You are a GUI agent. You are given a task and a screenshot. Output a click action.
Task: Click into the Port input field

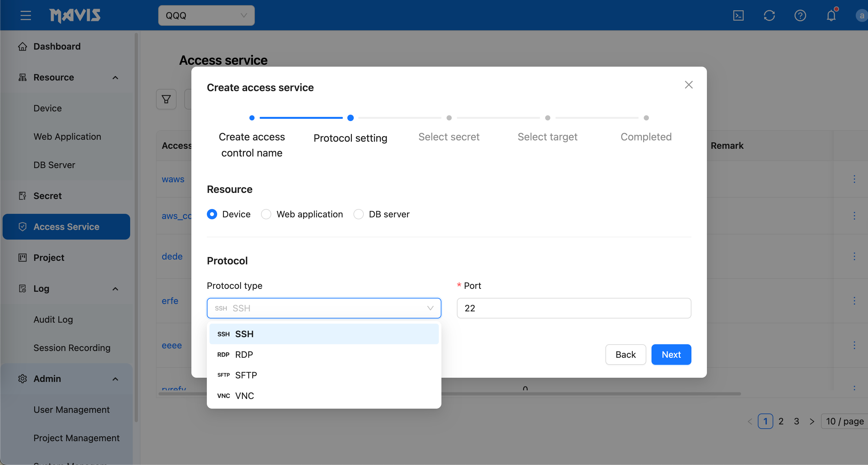(x=574, y=308)
